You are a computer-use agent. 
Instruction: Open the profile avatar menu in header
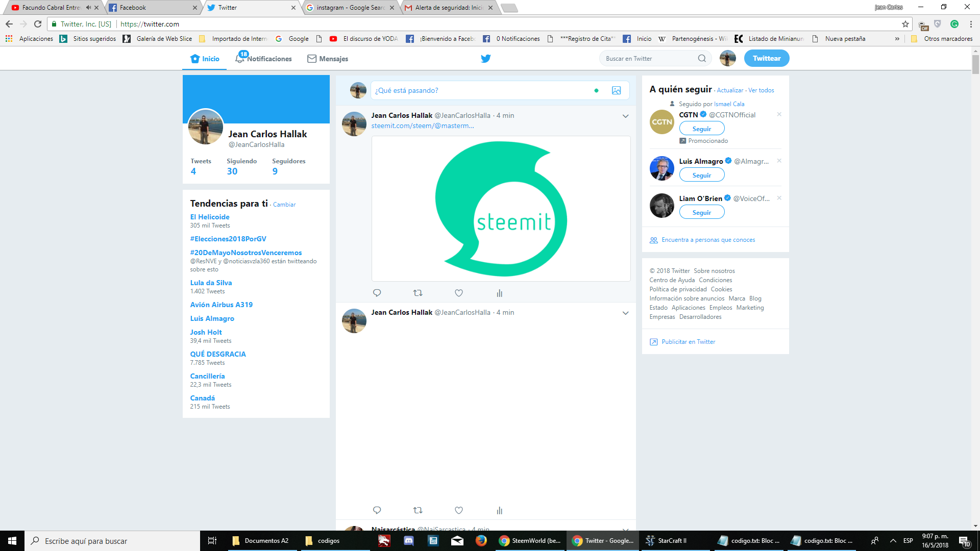click(x=727, y=59)
